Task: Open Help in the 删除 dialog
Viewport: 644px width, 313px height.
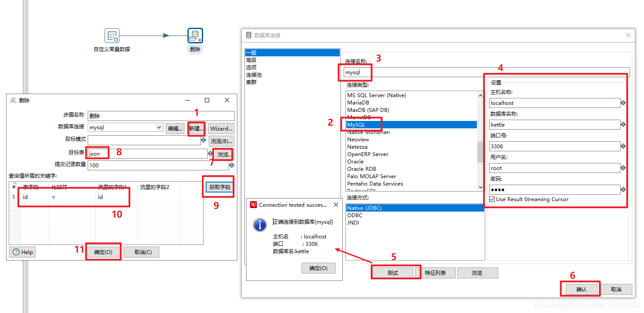Action: (x=23, y=252)
